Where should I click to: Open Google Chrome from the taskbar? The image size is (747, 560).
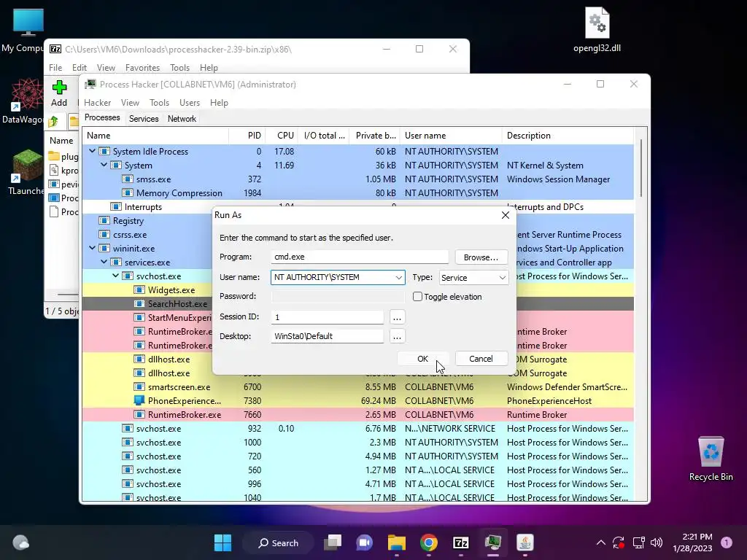(429, 542)
